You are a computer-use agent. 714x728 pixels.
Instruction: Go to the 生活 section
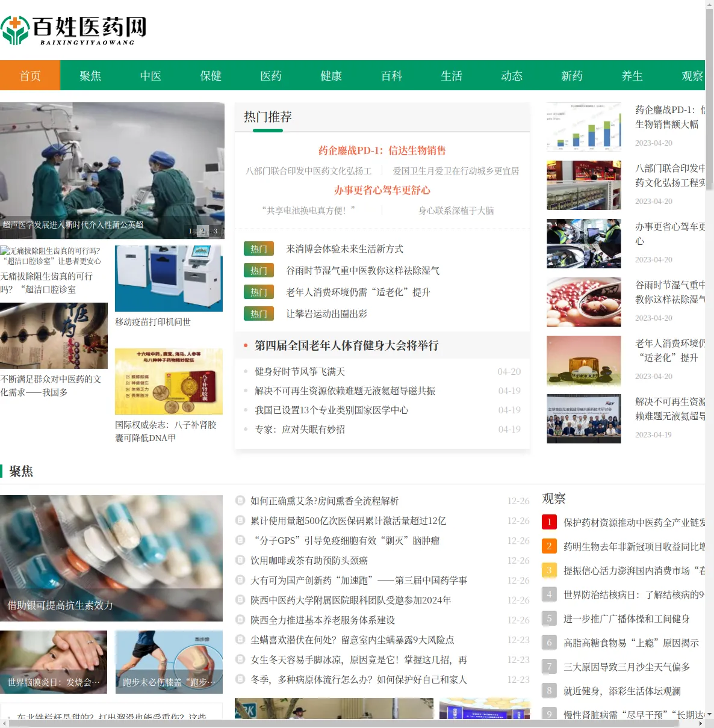452,75
